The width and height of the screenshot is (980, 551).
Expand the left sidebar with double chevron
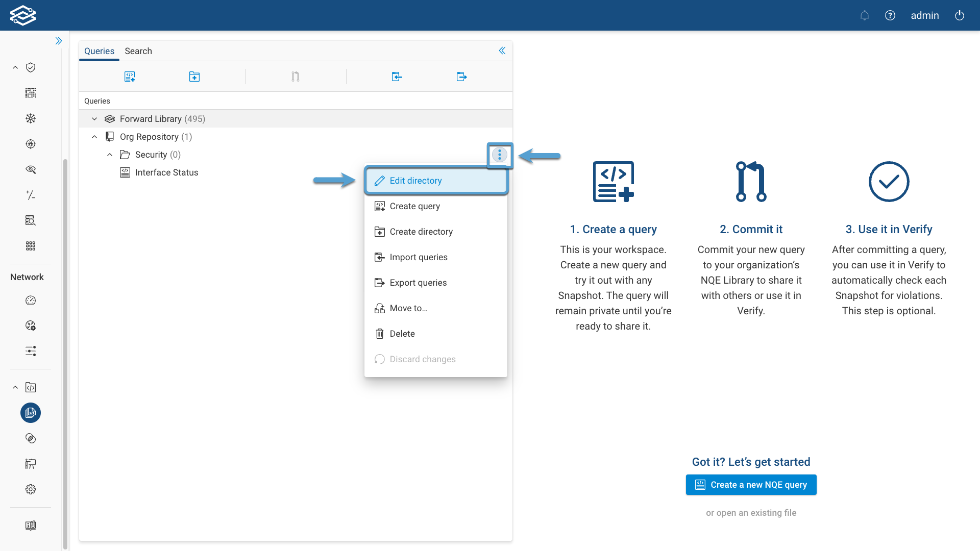59,41
